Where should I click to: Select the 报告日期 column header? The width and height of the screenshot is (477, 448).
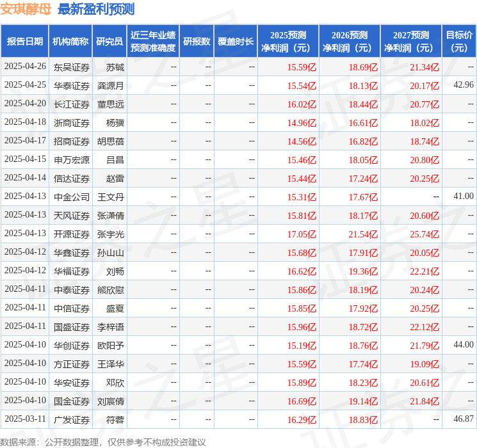point(25,42)
